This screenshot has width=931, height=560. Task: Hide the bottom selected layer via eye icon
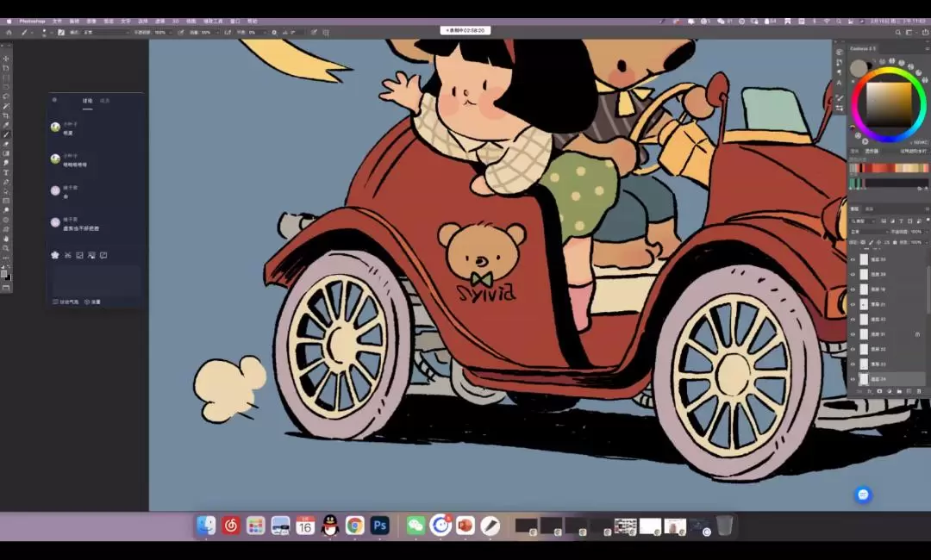(853, 379)
